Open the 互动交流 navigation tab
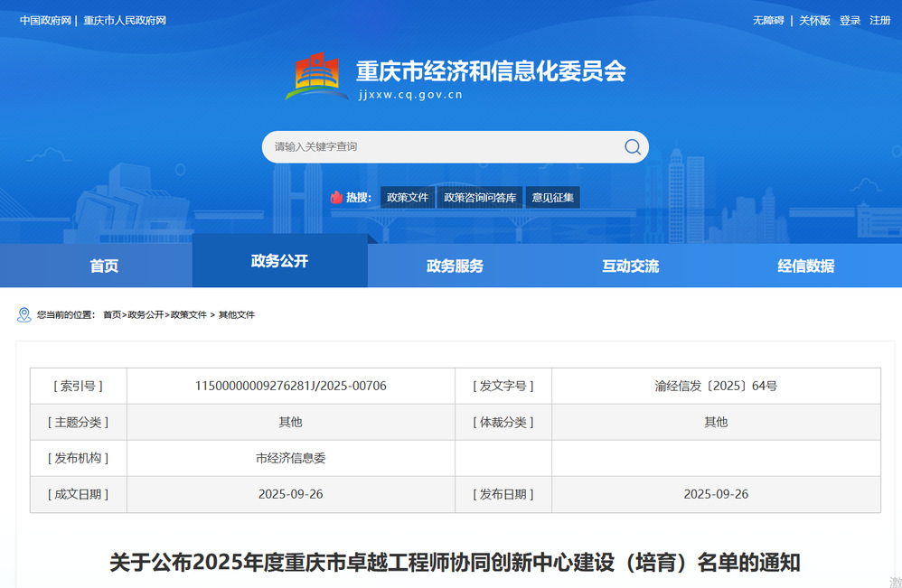902x588 pixels. click(630, 266)
